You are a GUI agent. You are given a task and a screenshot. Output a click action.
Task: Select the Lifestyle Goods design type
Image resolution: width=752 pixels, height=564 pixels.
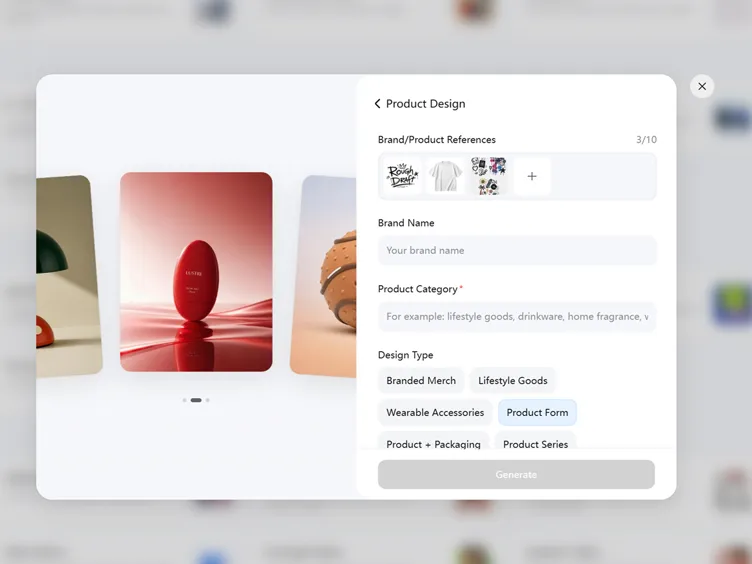(513, 380)
